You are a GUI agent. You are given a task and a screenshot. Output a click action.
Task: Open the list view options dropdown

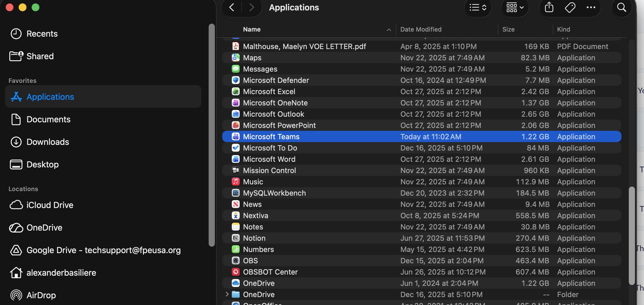(x=478, y=7)
